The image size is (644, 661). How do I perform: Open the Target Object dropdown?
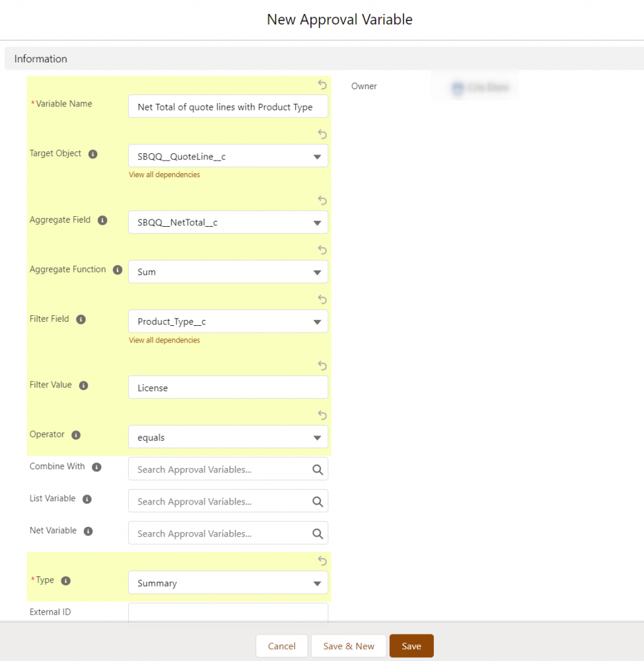click(x=228, y=156)
